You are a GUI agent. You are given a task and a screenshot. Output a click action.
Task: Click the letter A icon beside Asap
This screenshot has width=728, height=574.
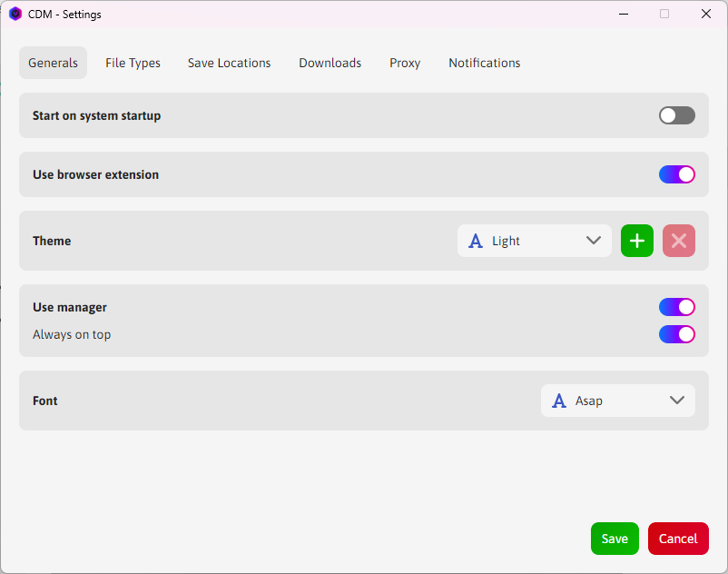(x=559, y=401)
